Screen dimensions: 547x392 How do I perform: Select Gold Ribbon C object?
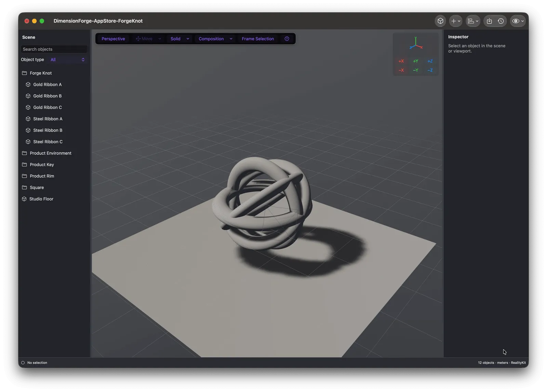[54, 108]
